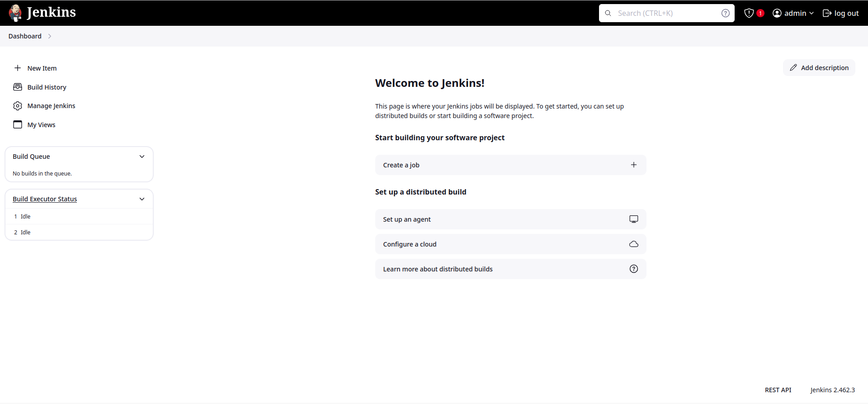Click the plus icon on Create a job

634,165
